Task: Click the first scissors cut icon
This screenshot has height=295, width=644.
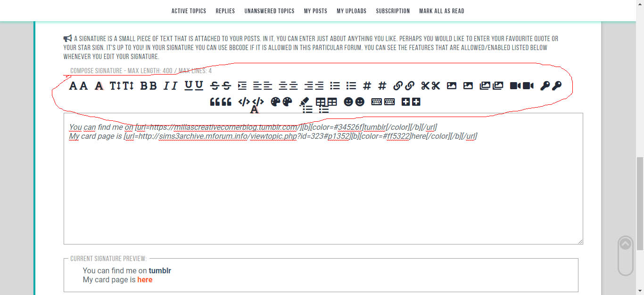Action: coord(425,86)
